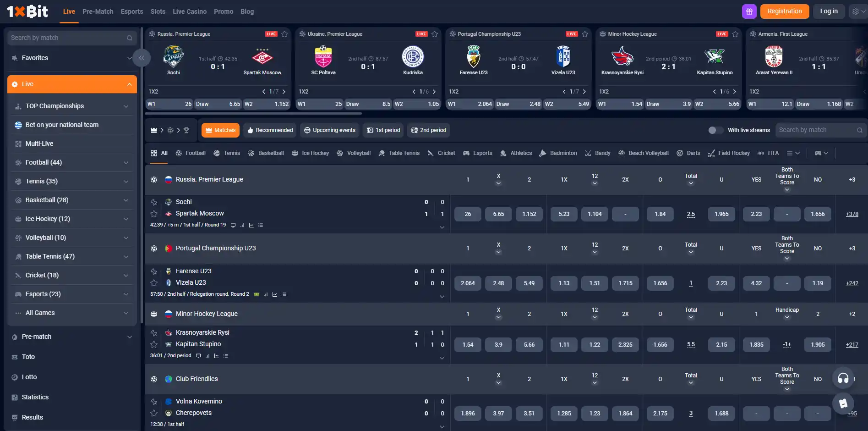Toggle favorite star for Kapitan Stupino
This screenshot has width=868, height=431.
point(154,344)
